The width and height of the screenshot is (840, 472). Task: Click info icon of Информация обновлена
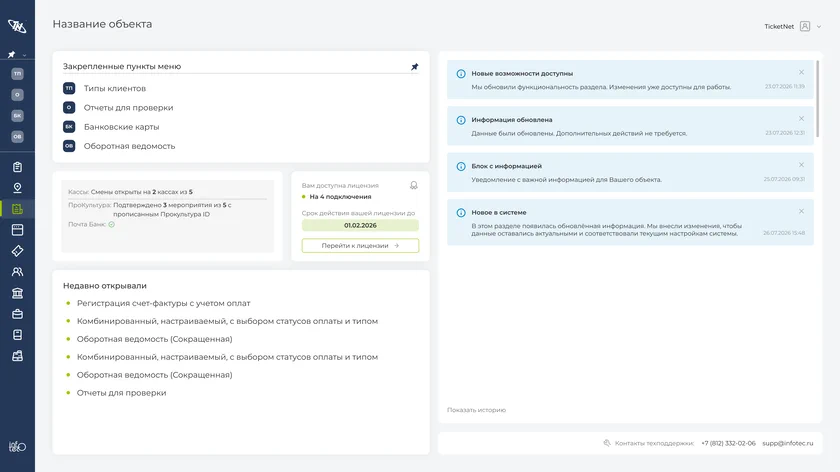tap(461, 120)
